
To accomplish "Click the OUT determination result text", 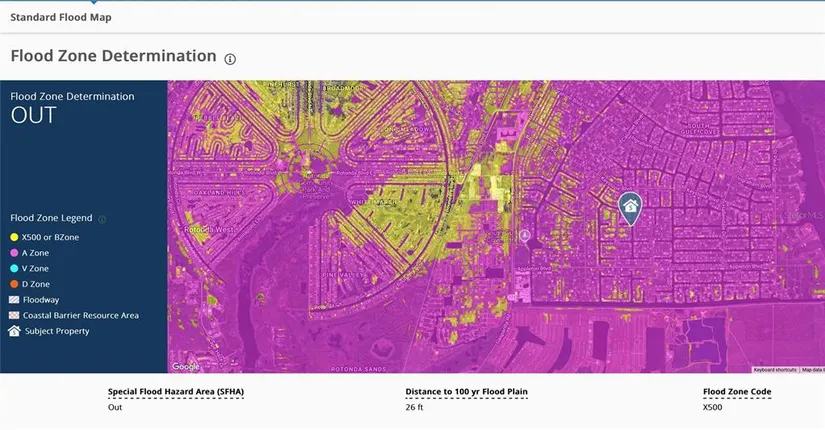I will 33,116.
